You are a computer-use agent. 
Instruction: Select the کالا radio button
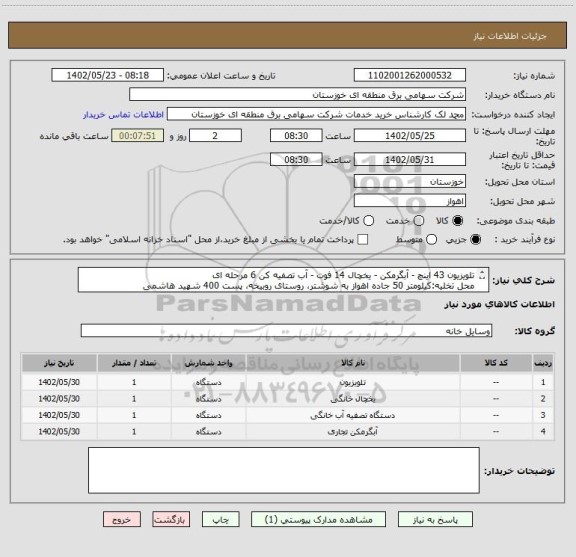(x=458, y=221)
